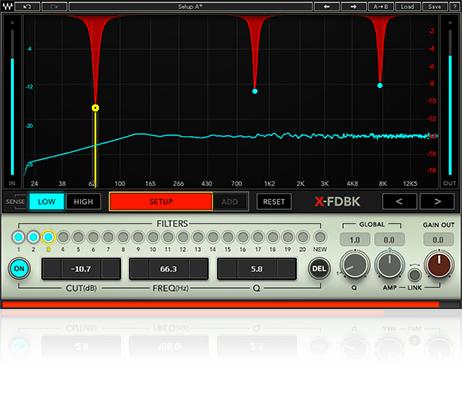Enable filter slot 1
Screen dimensions: 462x397
tap(18, 237)
